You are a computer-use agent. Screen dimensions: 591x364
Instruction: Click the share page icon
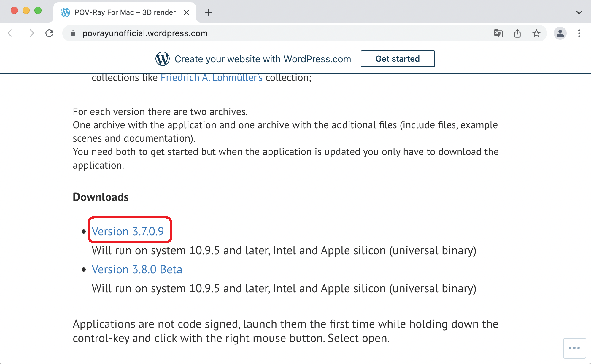pyautogui.click(x=517, y=33)
